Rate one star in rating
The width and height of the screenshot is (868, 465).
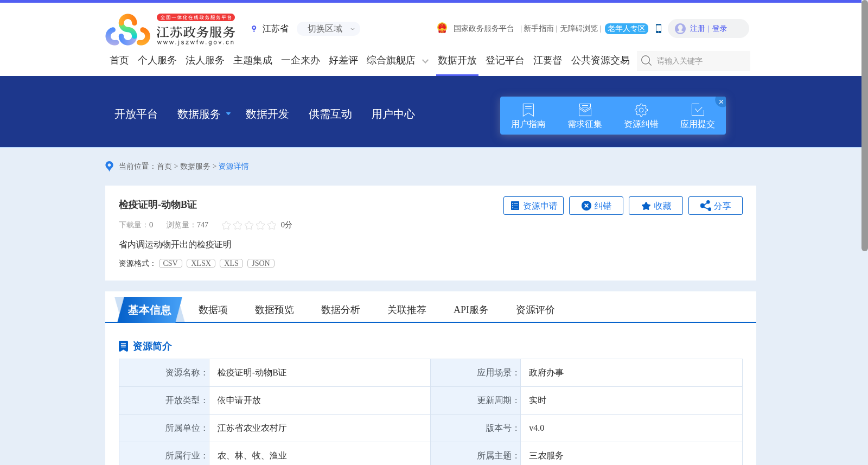tap(226, 225)
